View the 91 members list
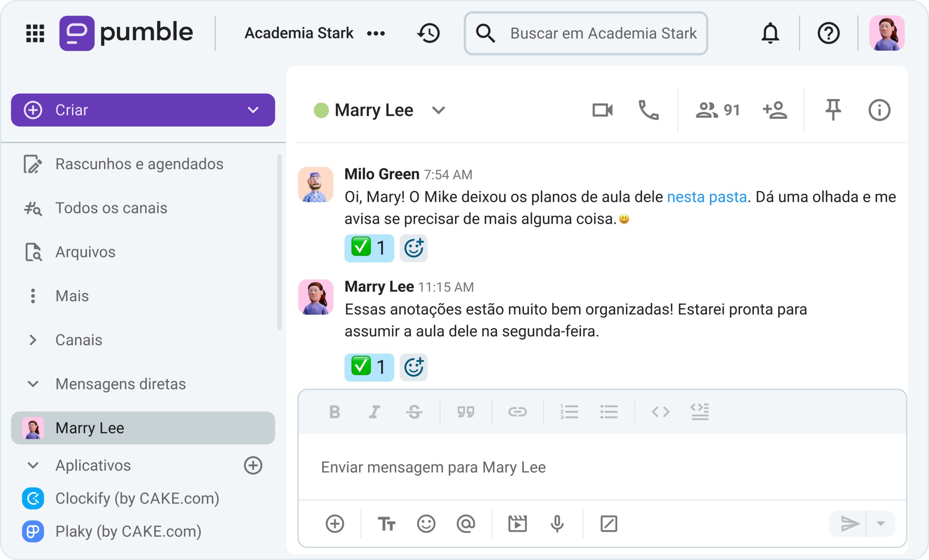Image resolution: width=929 pixels, height=560 pixels. click(718, 110)
